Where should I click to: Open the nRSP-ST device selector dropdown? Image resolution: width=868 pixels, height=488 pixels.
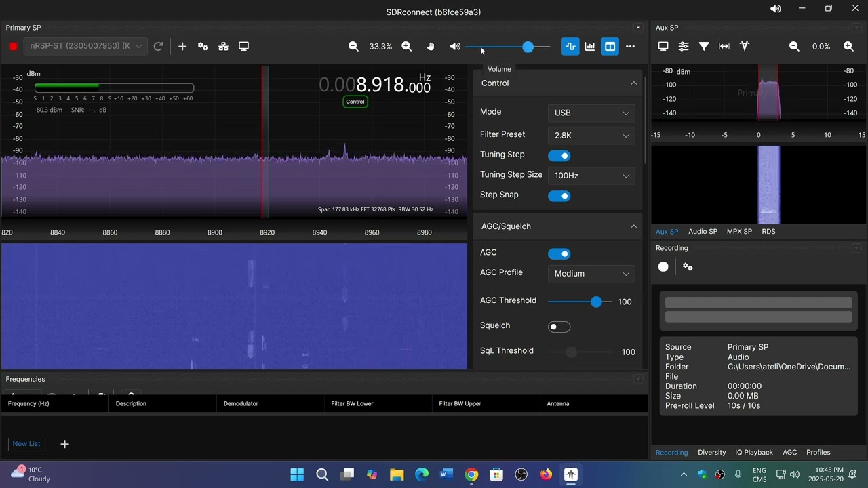pyautogui.click(x=85, y=46)
